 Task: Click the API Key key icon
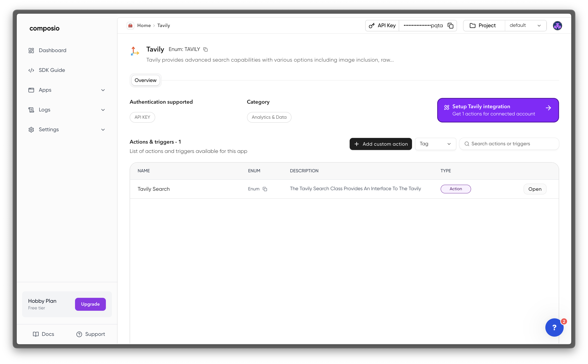(x=372, y=25)
